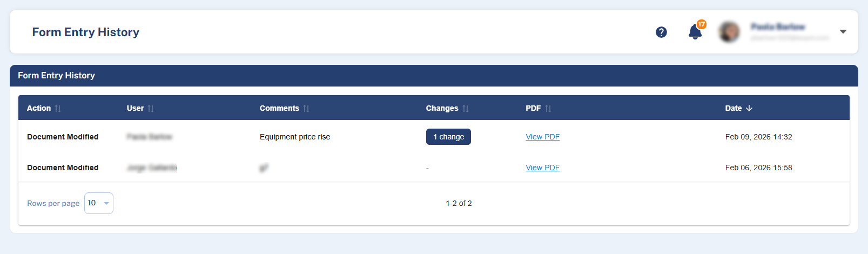
Task: Open View PDF for Feb 09 entry
Action: point(543,137)
